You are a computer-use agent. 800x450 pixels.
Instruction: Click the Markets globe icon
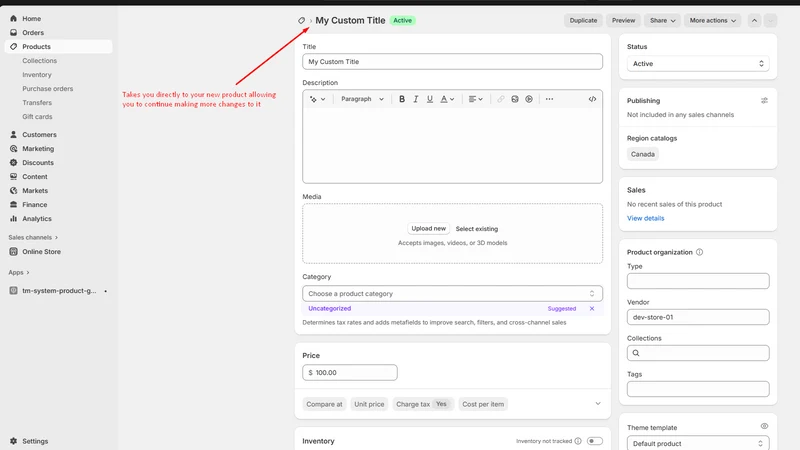13,190
